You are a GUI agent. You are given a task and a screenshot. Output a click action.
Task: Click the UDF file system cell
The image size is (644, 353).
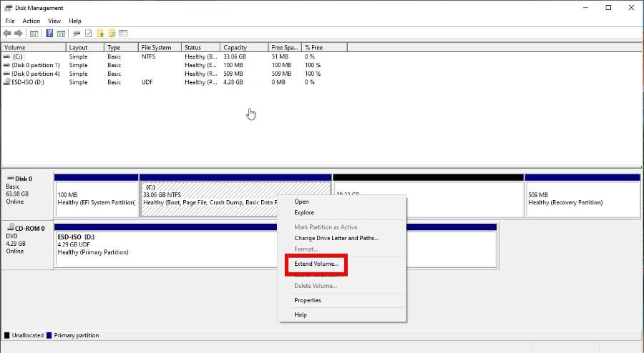(147, 82)
